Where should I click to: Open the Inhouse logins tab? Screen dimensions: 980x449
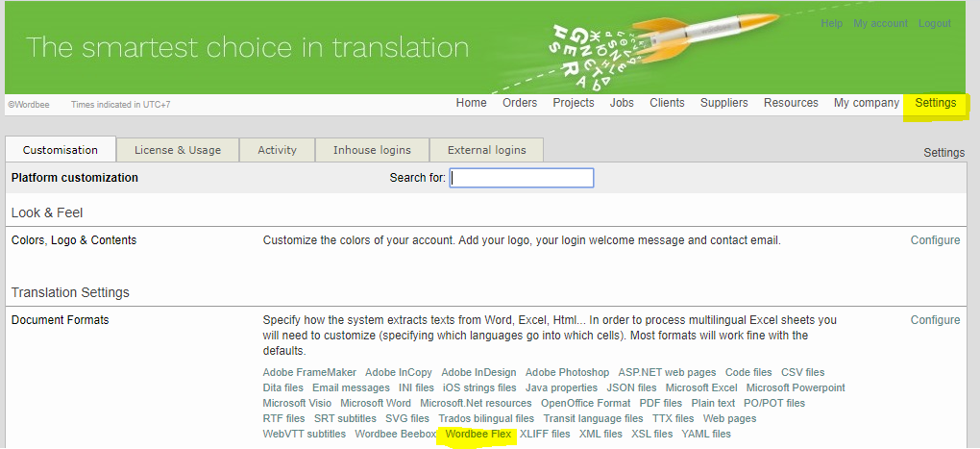[372, 150]
